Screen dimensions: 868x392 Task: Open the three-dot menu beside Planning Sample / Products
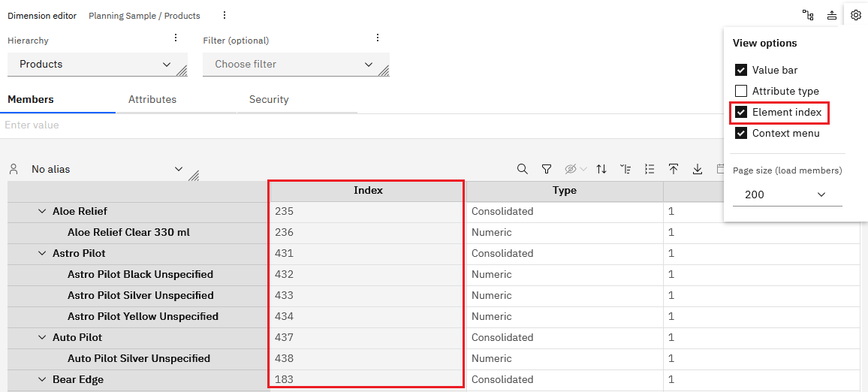225,16
